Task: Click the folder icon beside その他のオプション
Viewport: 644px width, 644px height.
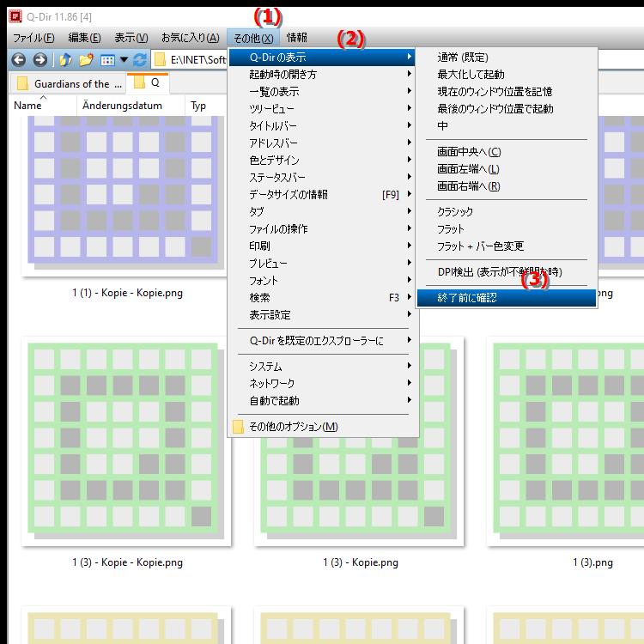Action: click(238, 427)
